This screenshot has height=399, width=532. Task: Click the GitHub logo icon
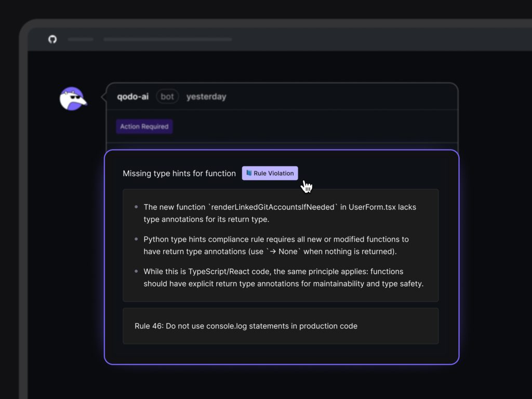52,39
